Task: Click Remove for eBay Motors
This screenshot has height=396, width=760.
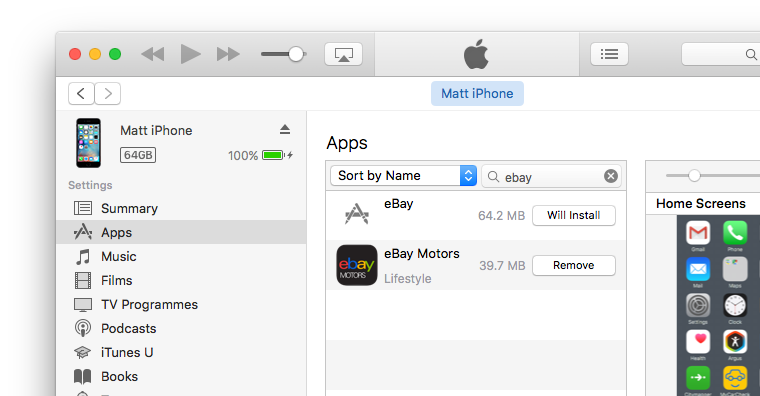Action: coord(574,265)
